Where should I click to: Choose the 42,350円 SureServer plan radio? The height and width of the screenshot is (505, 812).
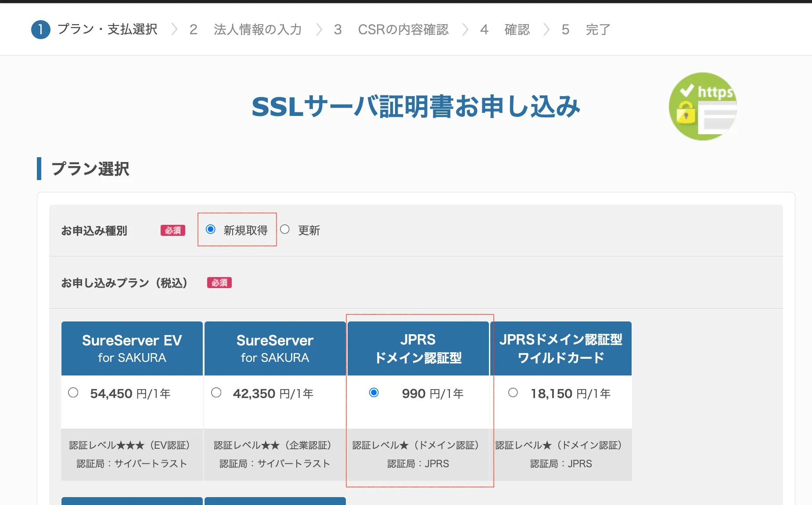[216, 393]
